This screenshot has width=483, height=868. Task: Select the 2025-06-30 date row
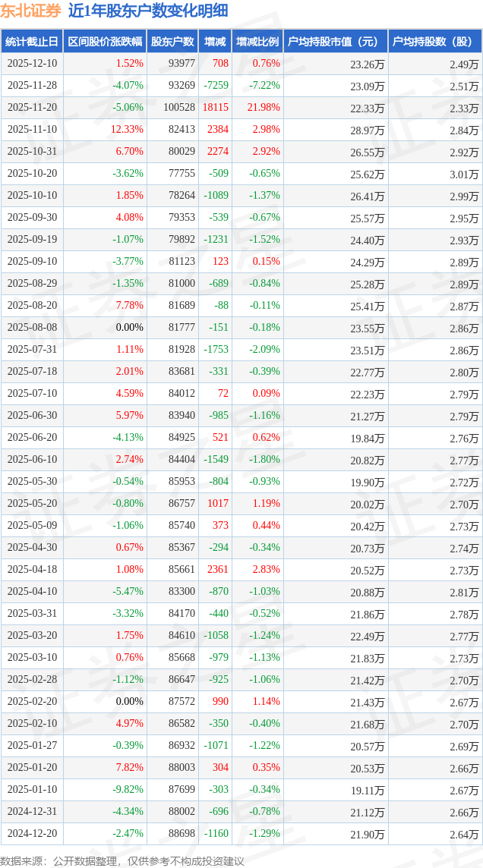[x=32, y=416]
